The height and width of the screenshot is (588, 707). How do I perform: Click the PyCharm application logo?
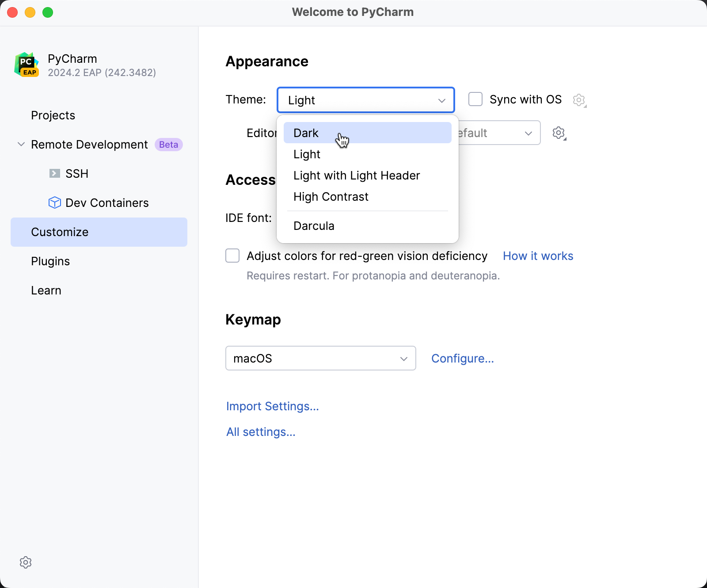[x=27, y=65]
